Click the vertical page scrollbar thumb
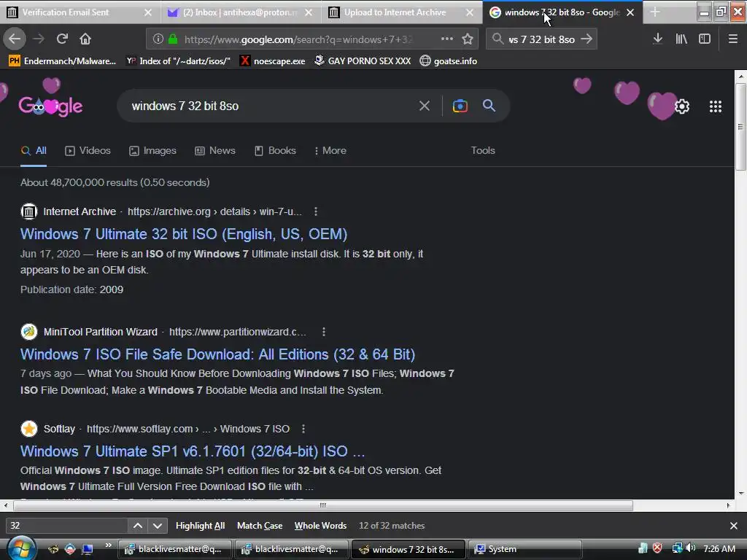 (x=740, y=127)
